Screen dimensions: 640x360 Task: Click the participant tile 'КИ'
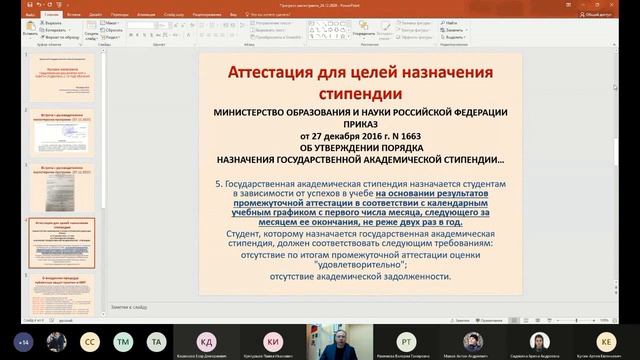(x=273, y=342)
